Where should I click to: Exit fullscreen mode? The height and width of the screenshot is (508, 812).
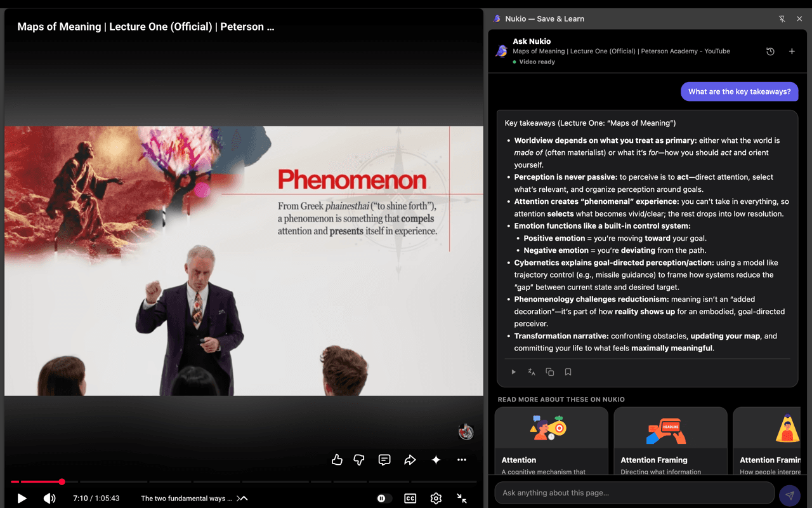[x=462, y=498]
